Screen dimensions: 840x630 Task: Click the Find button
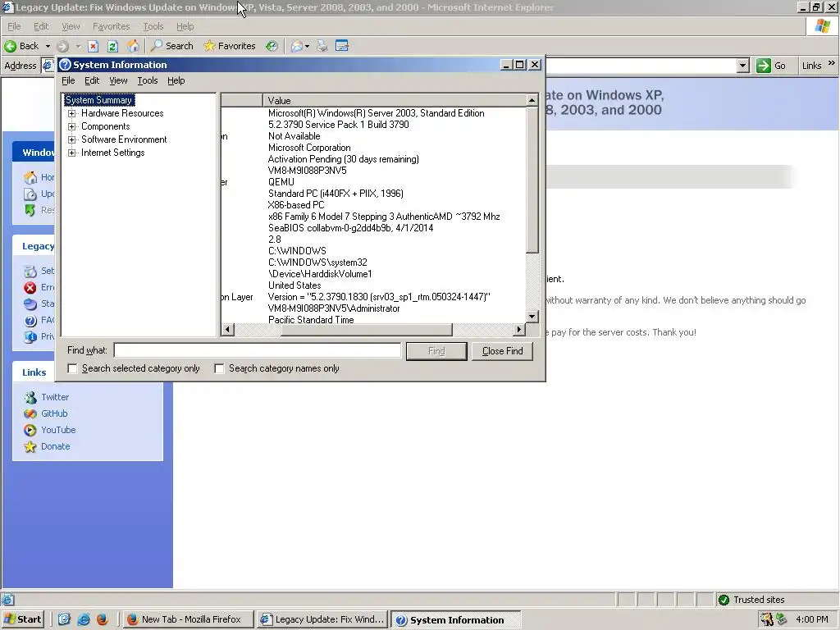click(x=436, y=351)
